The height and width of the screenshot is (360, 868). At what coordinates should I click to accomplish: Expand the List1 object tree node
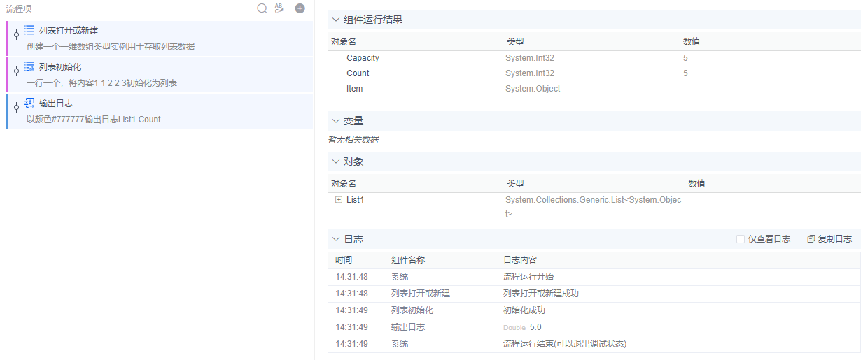tap(339, 200)
